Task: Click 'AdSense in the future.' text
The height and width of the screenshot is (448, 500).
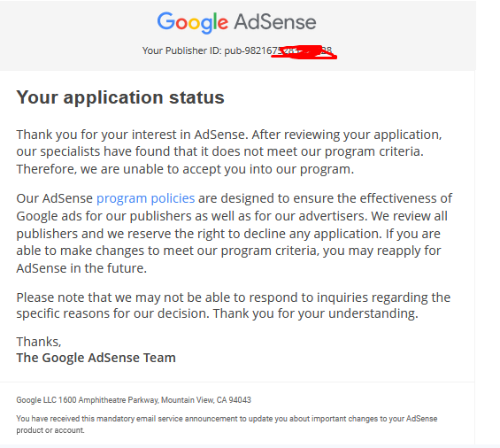Action: tap(81, 268)
